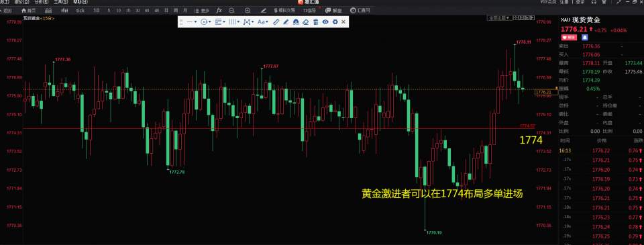Open the theme dropdown above chart

tap(499, 18)
